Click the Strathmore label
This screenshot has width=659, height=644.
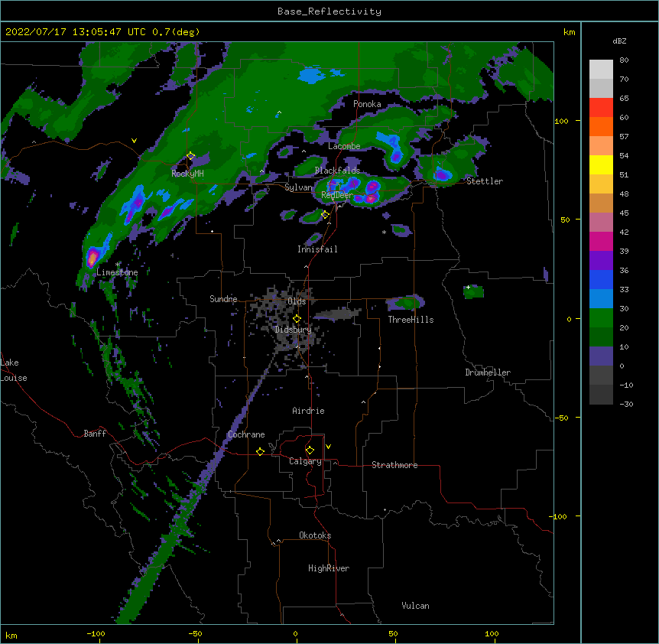pos(394,465)
